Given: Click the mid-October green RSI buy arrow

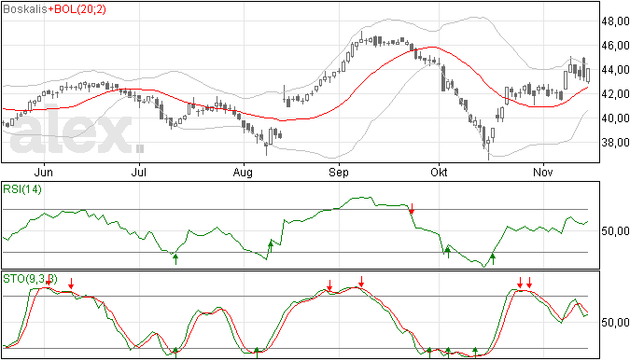Looking at the screenshot, I should (493, 258).
